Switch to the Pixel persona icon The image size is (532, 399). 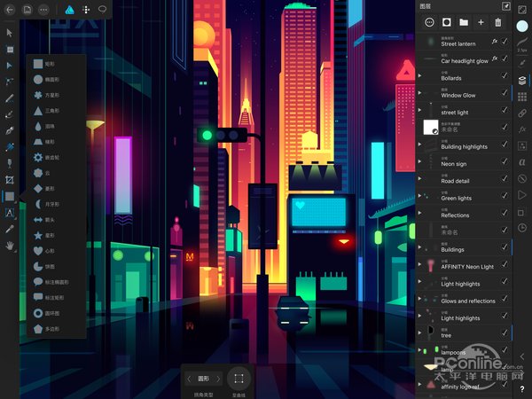[x=86, y=10]
